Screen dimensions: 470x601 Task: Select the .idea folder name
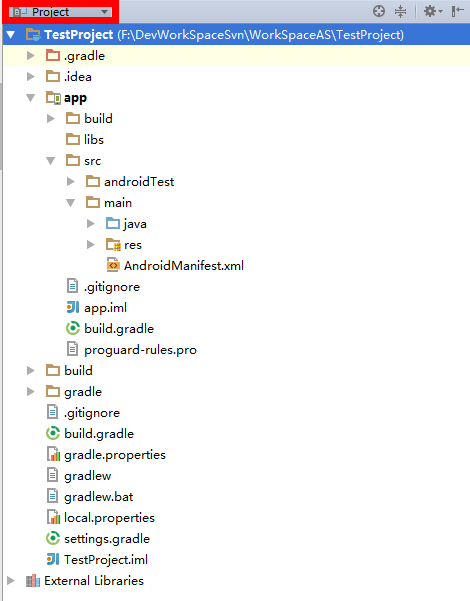pos(78,77)
